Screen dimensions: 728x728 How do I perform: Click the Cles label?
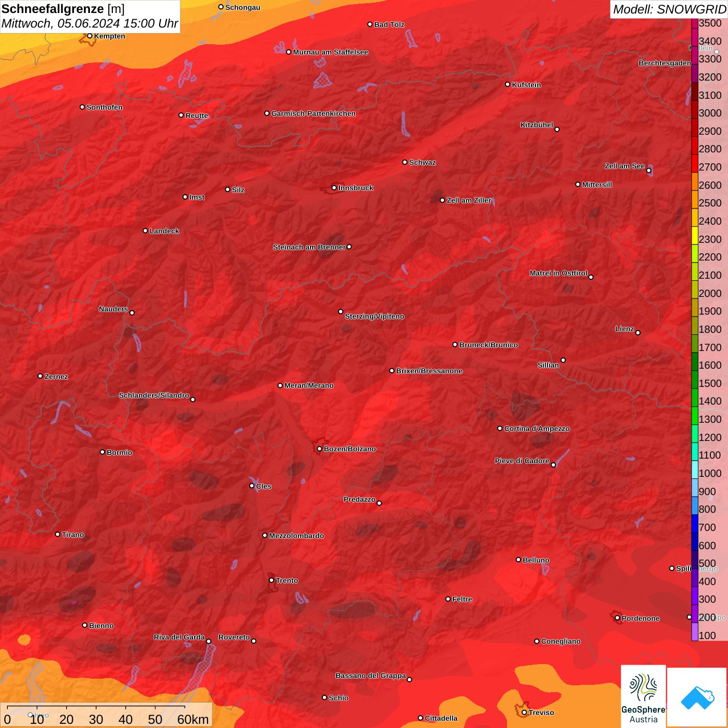[x=264, y=486]
